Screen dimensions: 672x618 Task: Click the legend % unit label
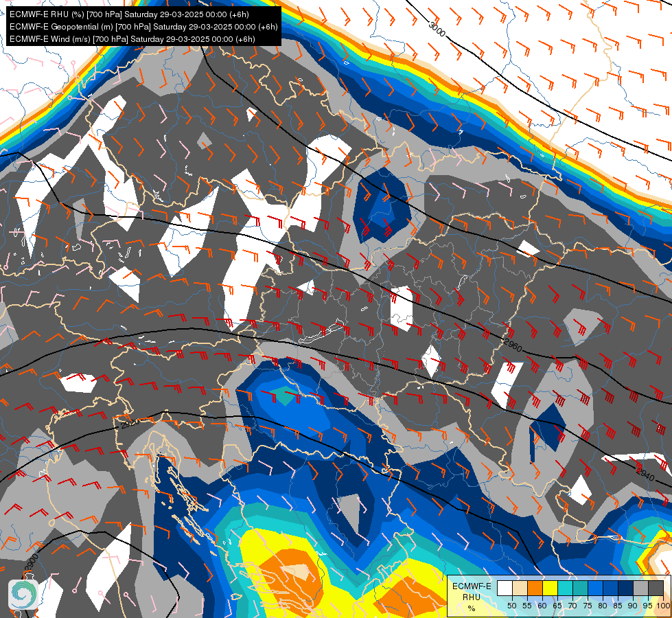(472, 608)
